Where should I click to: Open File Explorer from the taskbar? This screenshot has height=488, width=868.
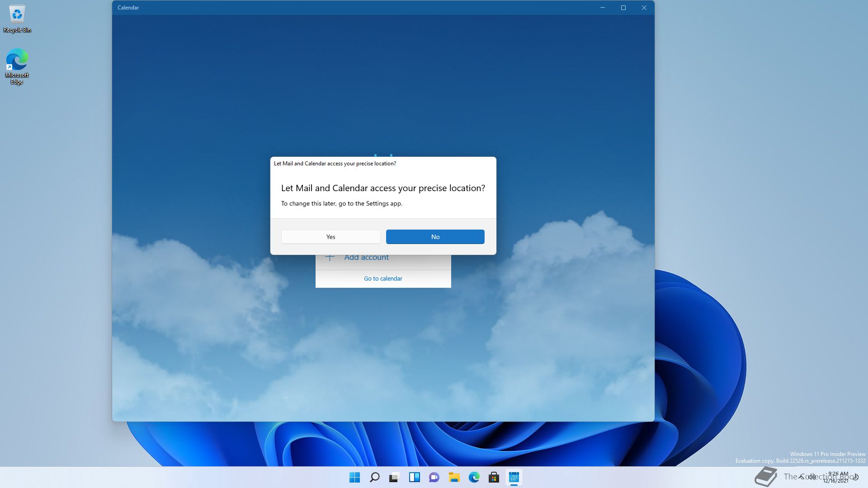[x=454, y=477]
